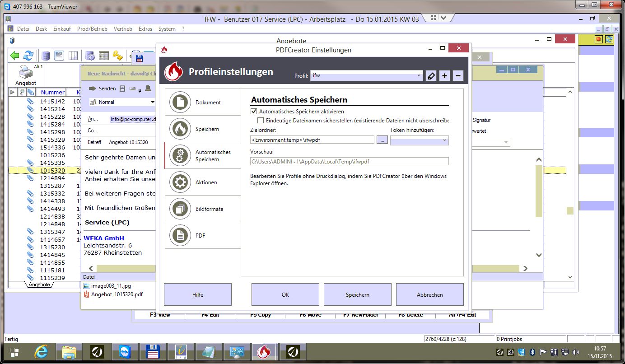The height and width of the screenshot is (364, 625).
Task: Enable Eindeutige Dateinamen sicherstellen checkbox
Action: [x=261, y=121]
